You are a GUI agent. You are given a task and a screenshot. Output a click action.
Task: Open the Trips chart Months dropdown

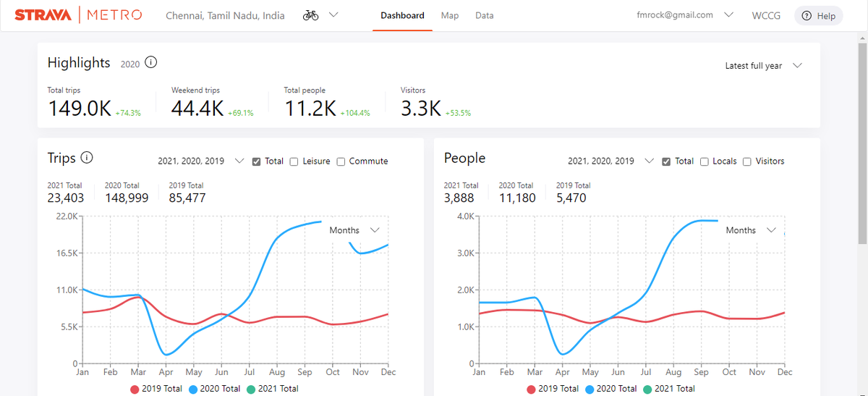click(x=354, y=230)
